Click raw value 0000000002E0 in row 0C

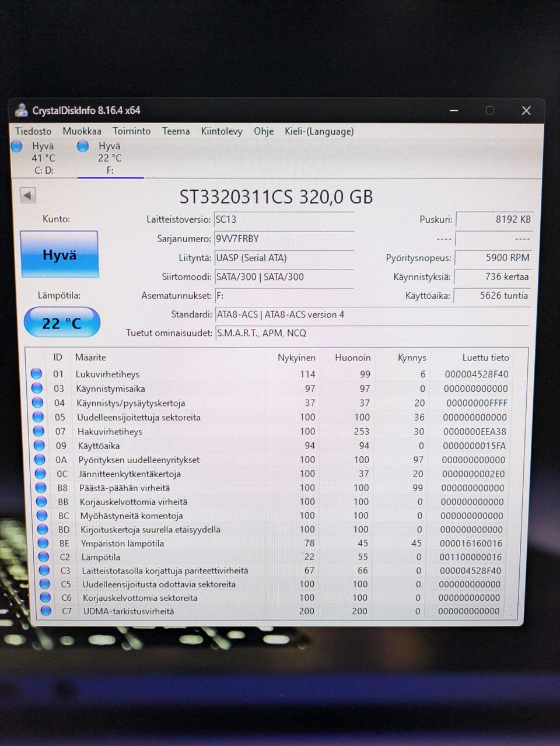click(473, 474)
